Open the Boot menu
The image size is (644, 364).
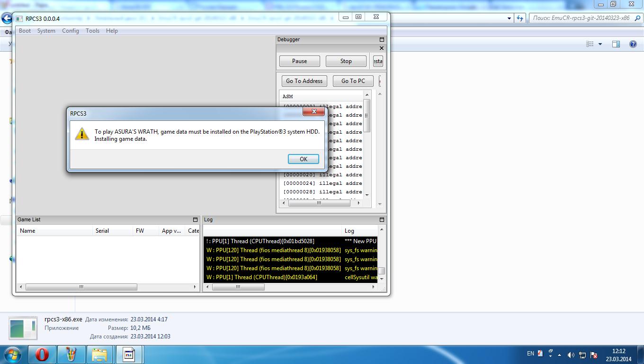click(x=25, y=31)
